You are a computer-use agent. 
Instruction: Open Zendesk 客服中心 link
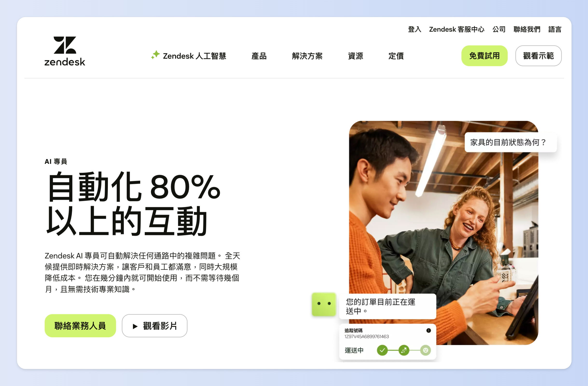coord(457,29)
